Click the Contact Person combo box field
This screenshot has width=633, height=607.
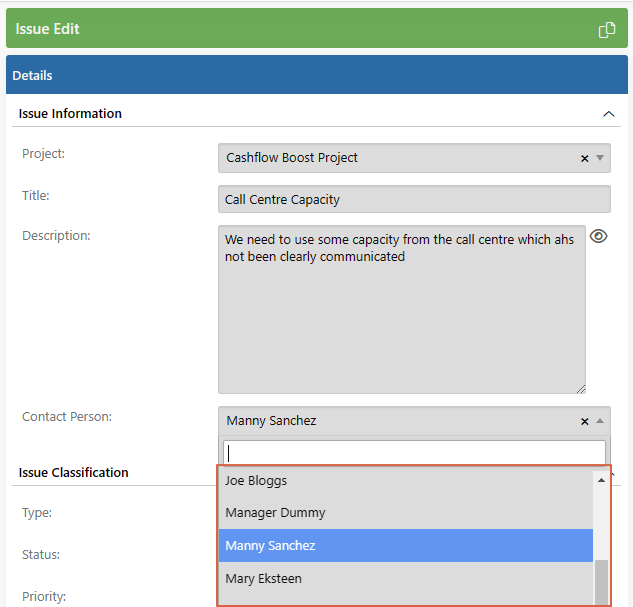pos(414,421)
